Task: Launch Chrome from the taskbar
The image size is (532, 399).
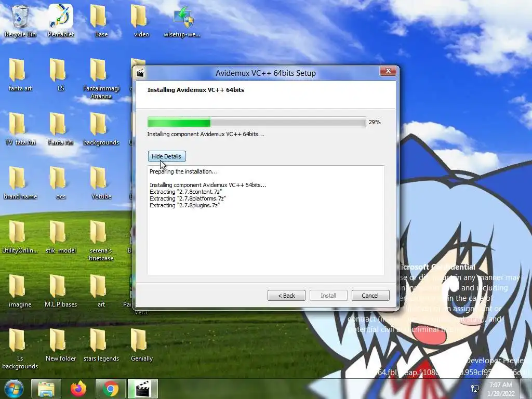Action: pos(111,389)
